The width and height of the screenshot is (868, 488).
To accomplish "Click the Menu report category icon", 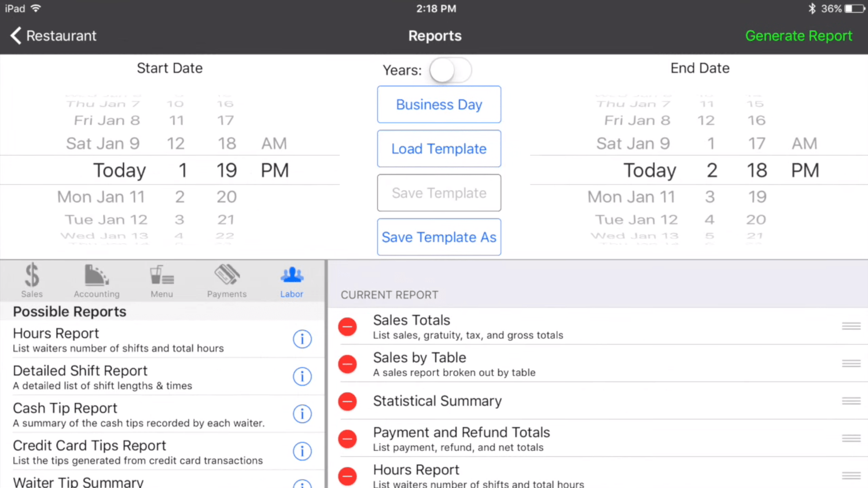I will tap(162, 281).
